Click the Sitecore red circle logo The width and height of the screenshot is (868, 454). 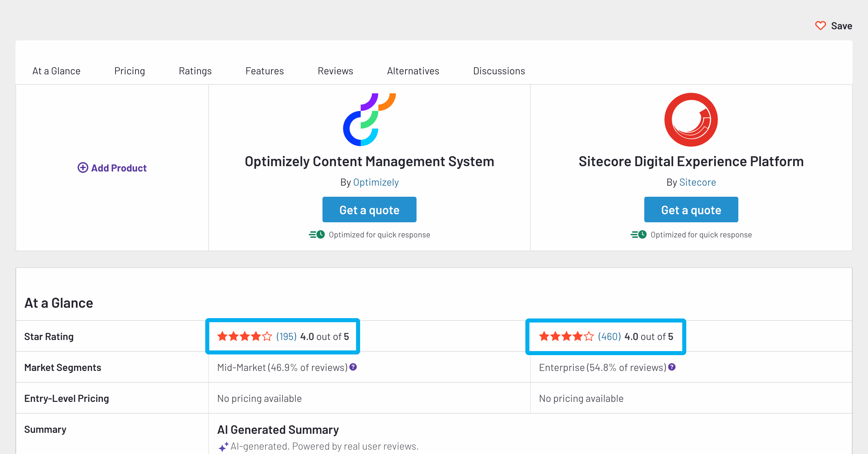690,120
